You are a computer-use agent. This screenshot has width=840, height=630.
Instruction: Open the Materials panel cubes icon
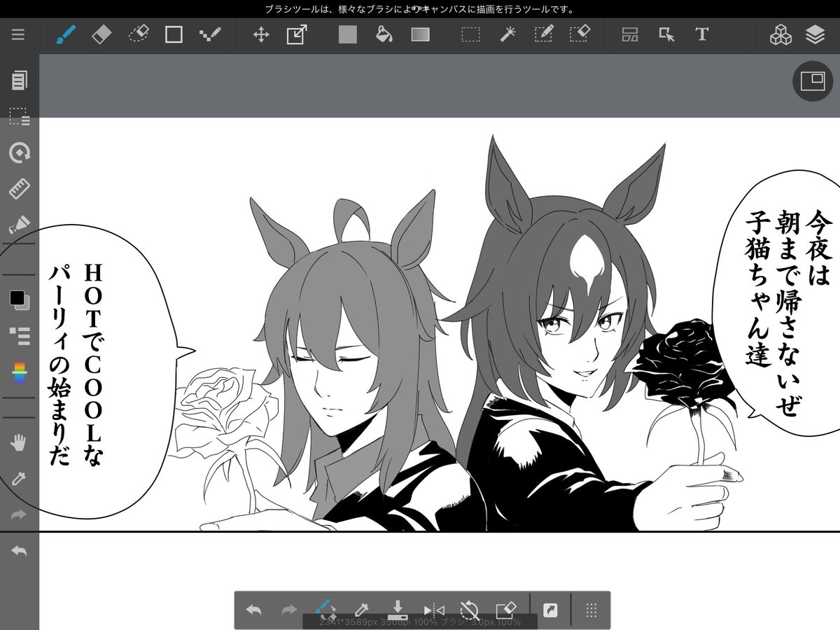click(x=780, y=34)
